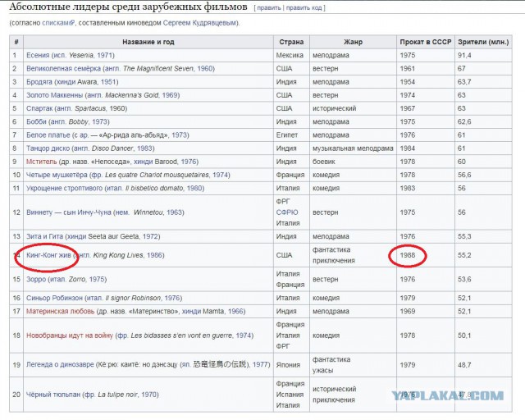Open the film link 'Синьор Робинзон'
The image size is (525, 420).
click(x=54, y=298)
